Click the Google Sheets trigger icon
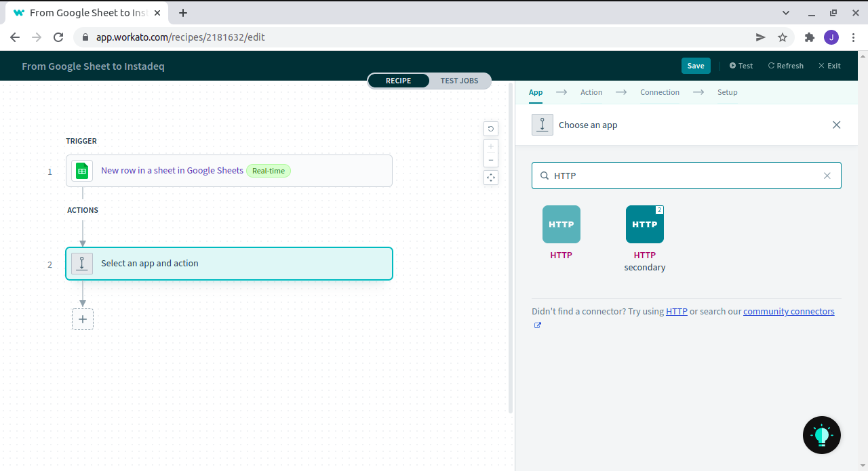Screen dimensions: 868x471 pos(82,171)
